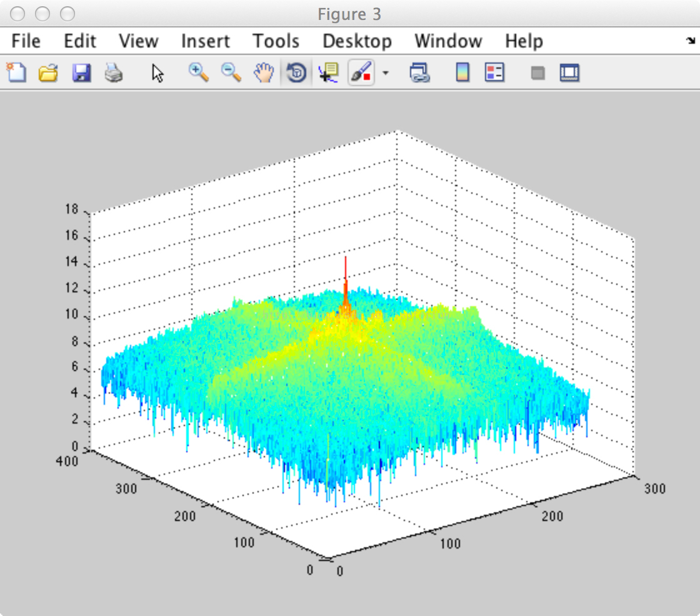The height and width of the screenshot is (616, 700).
Task: Open the Window menu
Action: 448,41
